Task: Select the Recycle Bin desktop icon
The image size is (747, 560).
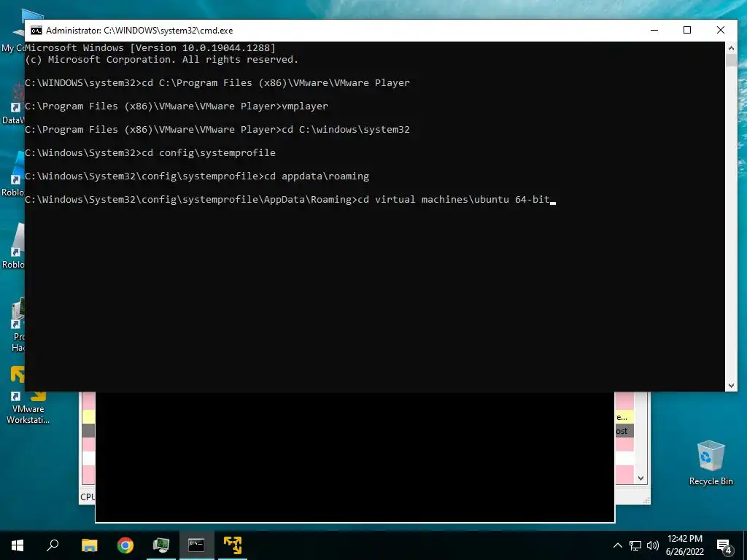Action: [711, 463]
